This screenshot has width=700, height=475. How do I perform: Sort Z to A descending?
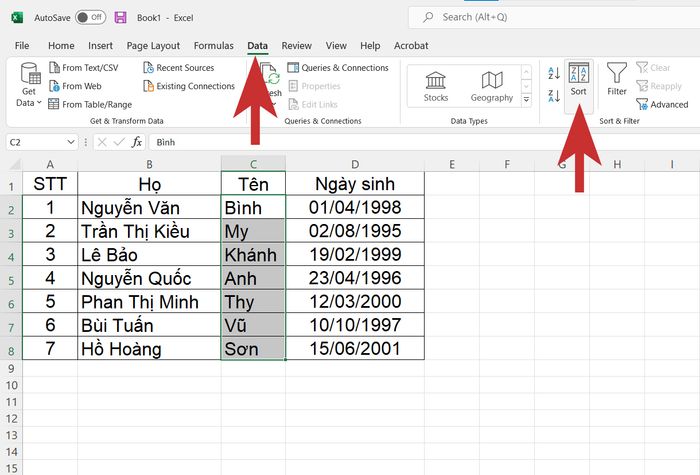coord(554,96)
